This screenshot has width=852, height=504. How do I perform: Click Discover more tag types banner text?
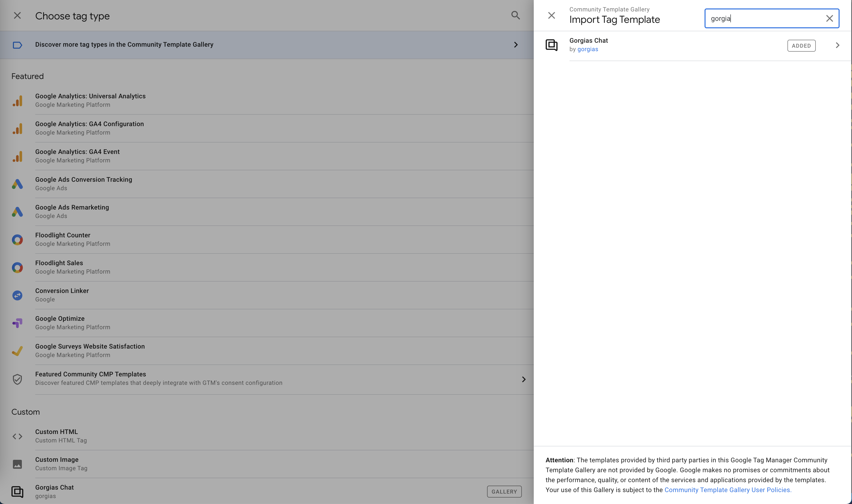[x=124, y=44]
